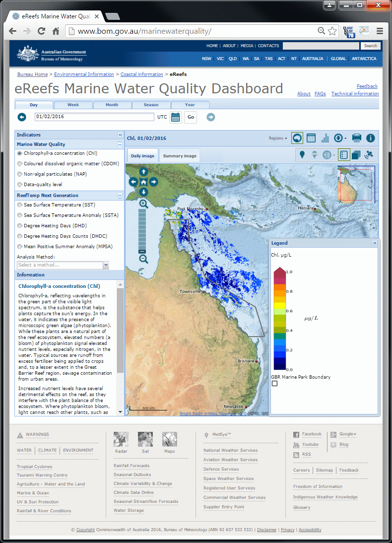
Task: Go to browser home page icon
Action: coord(56,31)
